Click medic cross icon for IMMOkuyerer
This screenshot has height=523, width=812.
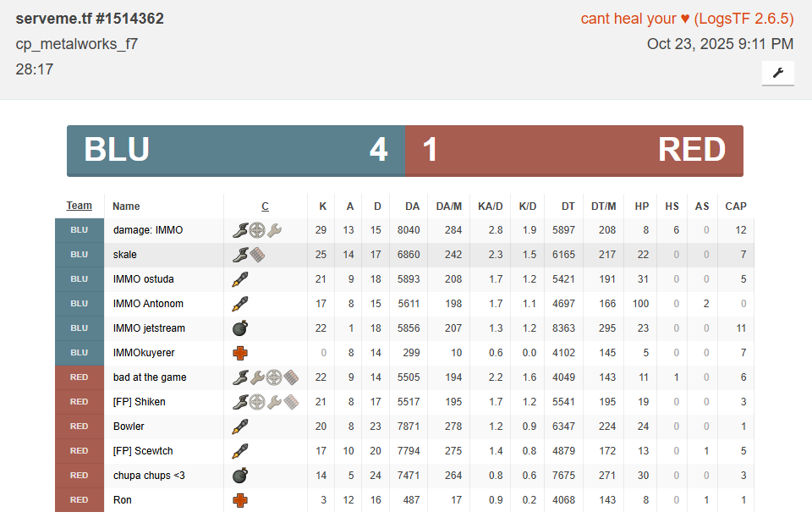tap(240, 353)
